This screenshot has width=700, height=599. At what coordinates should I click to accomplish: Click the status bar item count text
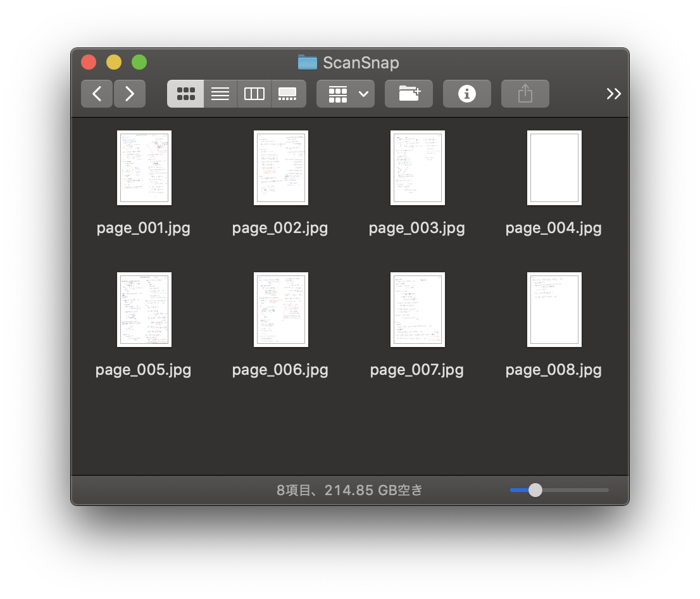350,489
